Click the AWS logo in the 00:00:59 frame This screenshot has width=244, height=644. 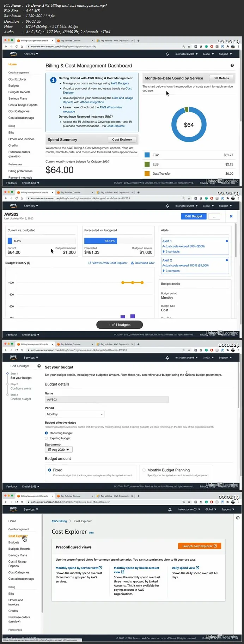click(13, 205)
